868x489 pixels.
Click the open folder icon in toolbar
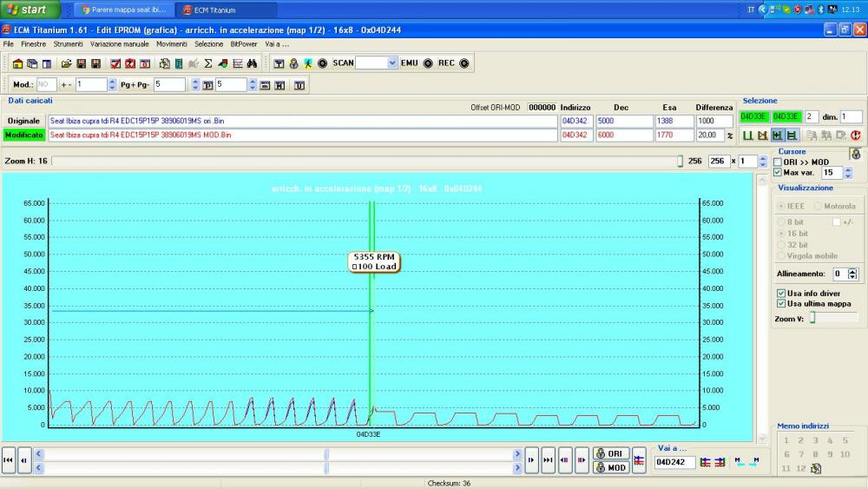point(66,63)
